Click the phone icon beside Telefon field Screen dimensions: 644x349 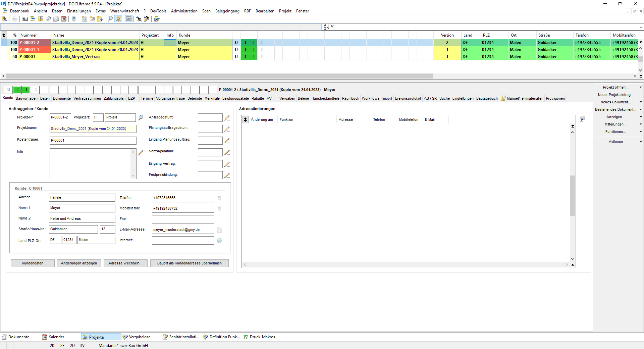219,198
